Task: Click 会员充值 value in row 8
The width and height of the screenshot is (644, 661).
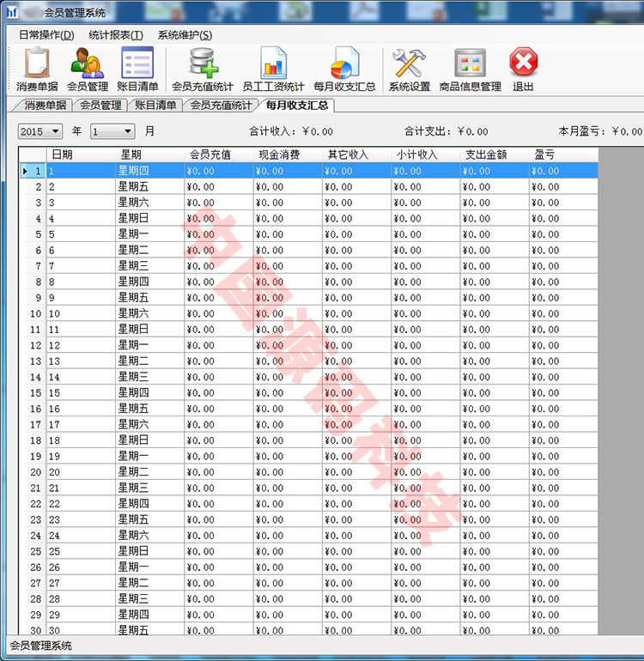Action: 219,282
